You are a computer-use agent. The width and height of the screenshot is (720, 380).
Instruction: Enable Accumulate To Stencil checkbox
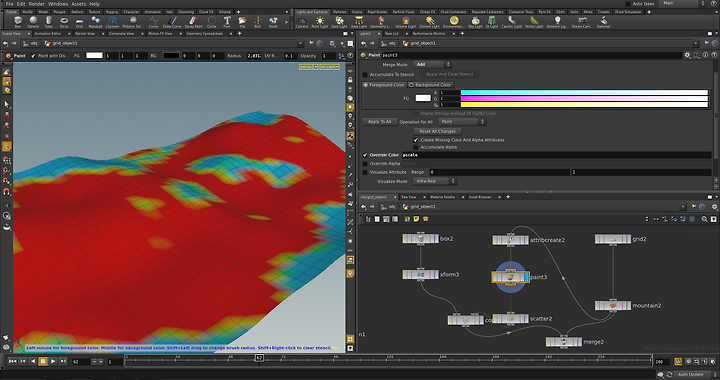pyautogui.click(x=366, y=74)
